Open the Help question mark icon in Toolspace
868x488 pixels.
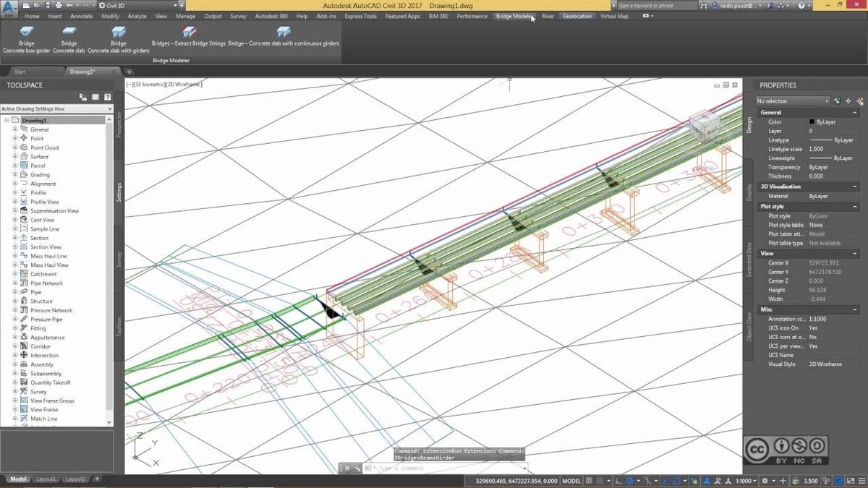107,97
